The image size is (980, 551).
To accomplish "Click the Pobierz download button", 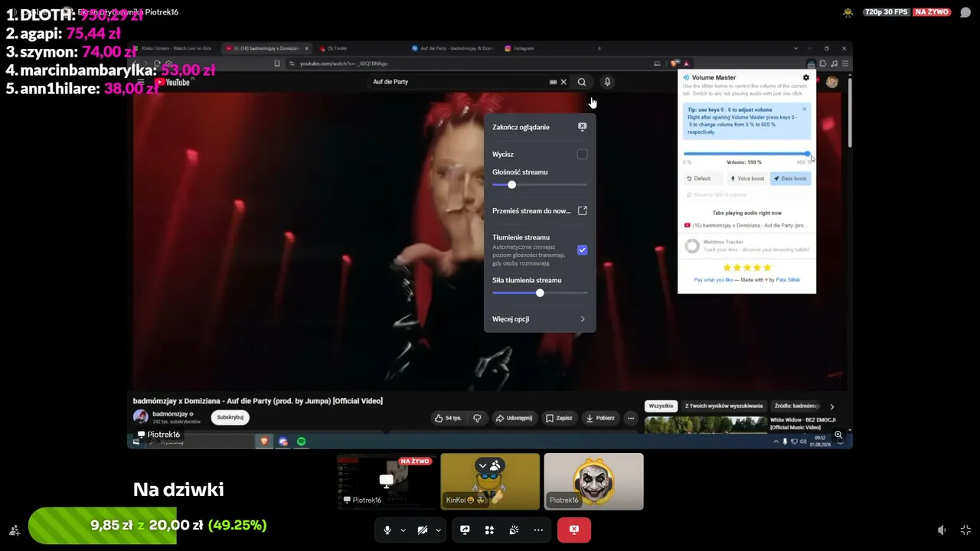I will 600,418.
